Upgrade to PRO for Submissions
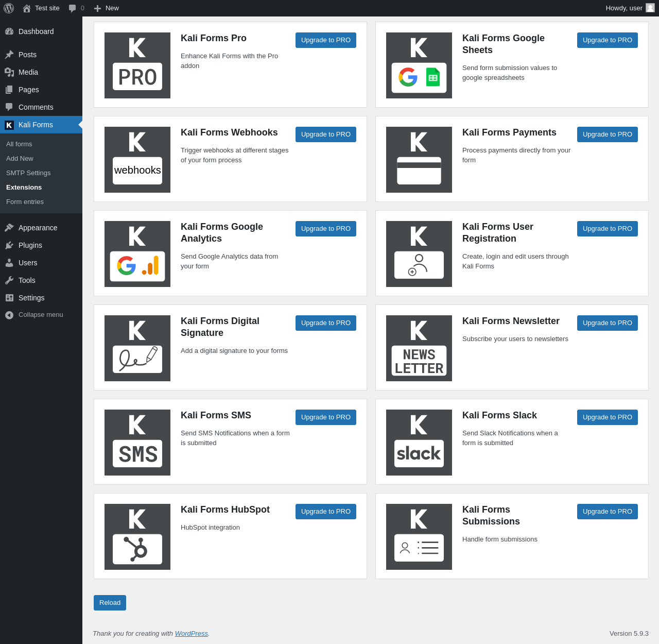This screenshot has width=659, height=644. 608,512
